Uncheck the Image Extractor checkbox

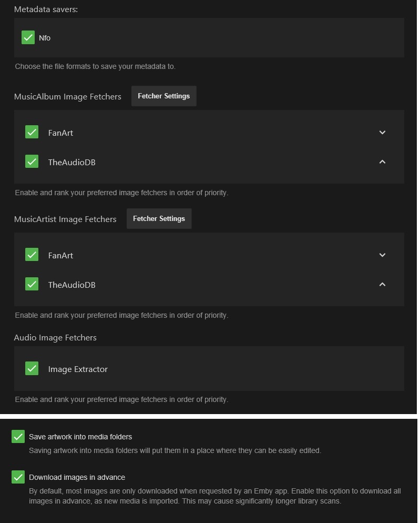tap(32, 368)
